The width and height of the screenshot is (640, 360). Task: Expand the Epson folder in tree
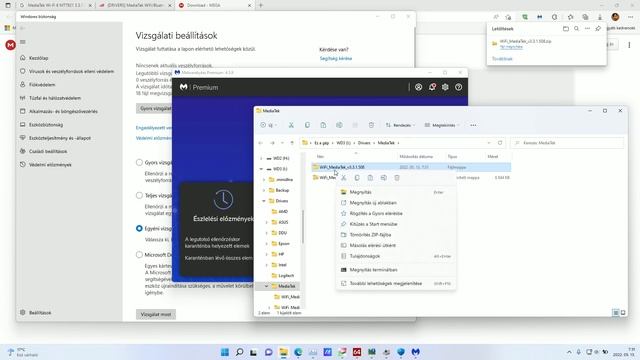[x=267, y=244]
